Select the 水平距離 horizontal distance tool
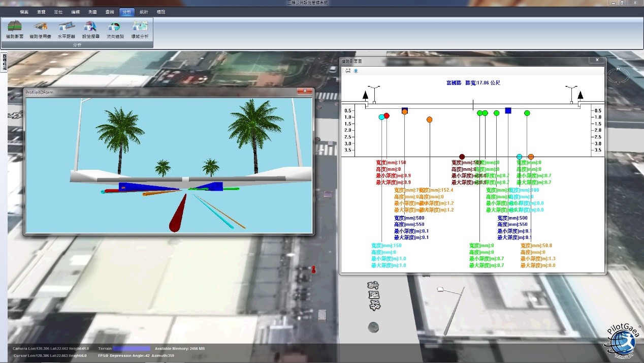 66,29
